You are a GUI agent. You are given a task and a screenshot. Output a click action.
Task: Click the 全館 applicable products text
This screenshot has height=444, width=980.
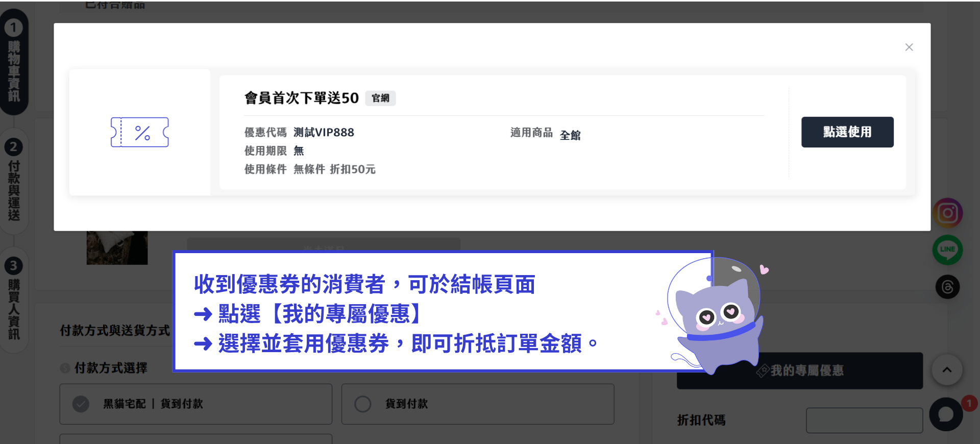[570, 135]
